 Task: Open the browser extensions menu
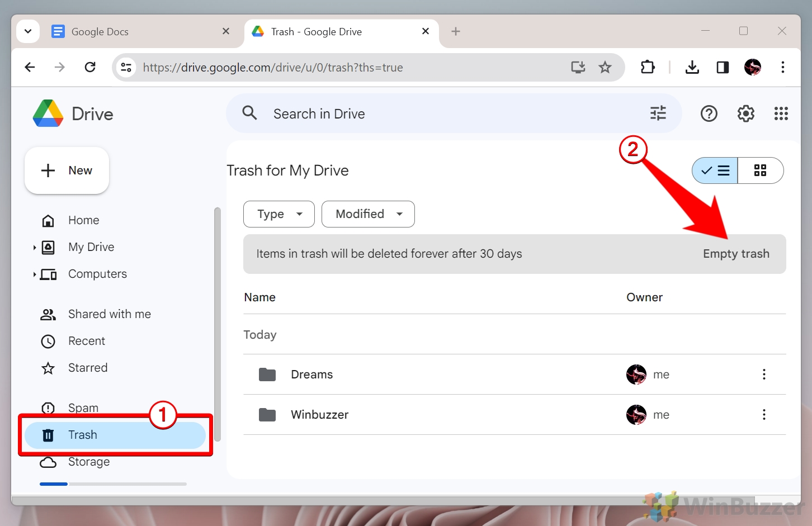648,68
